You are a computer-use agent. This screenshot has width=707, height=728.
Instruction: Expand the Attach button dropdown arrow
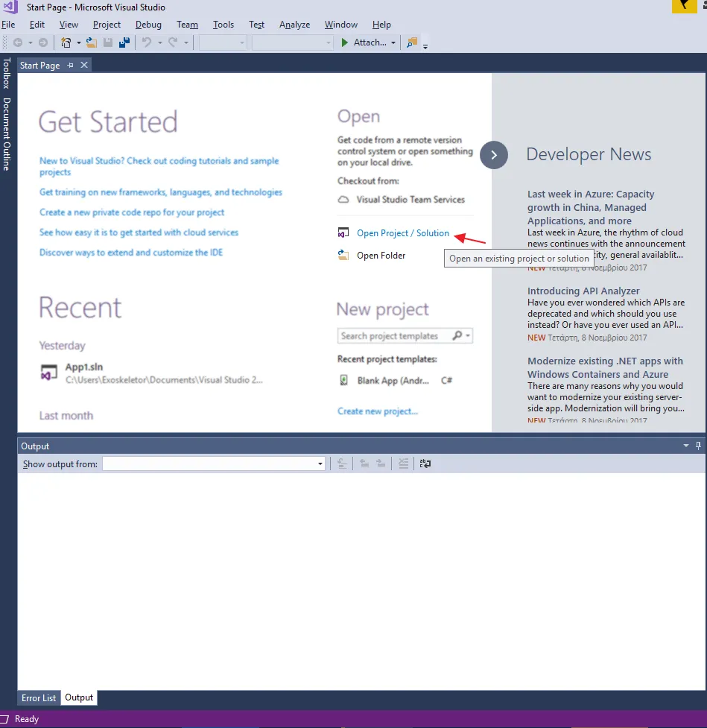(x=393, y=42)
